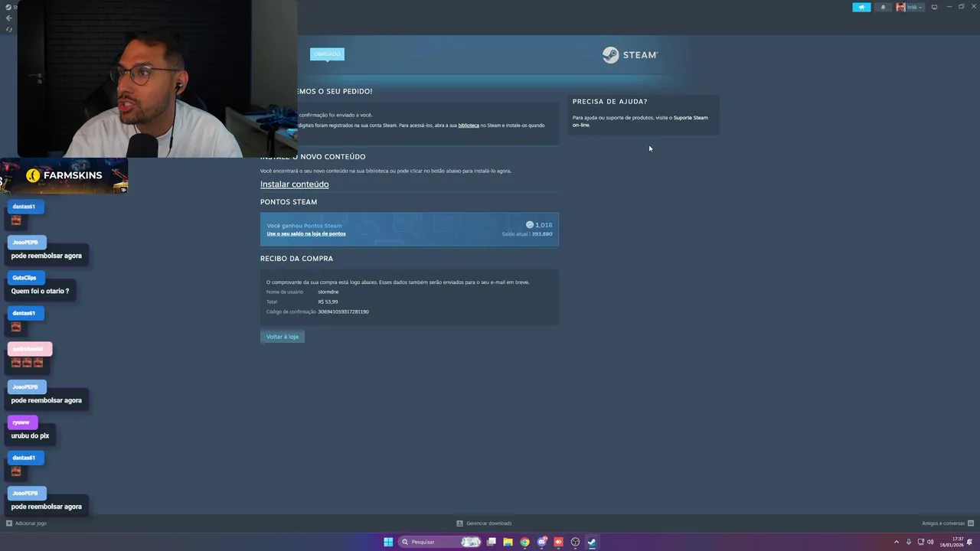Click the FARMSKINS banner overlay
The image size is (980, 551).
[x=64, y=176]
